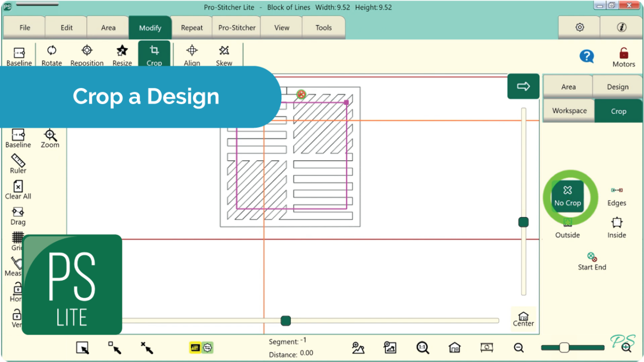644x362 pixels.
Task: Choose the Resize tool
Action: [122, 55]
